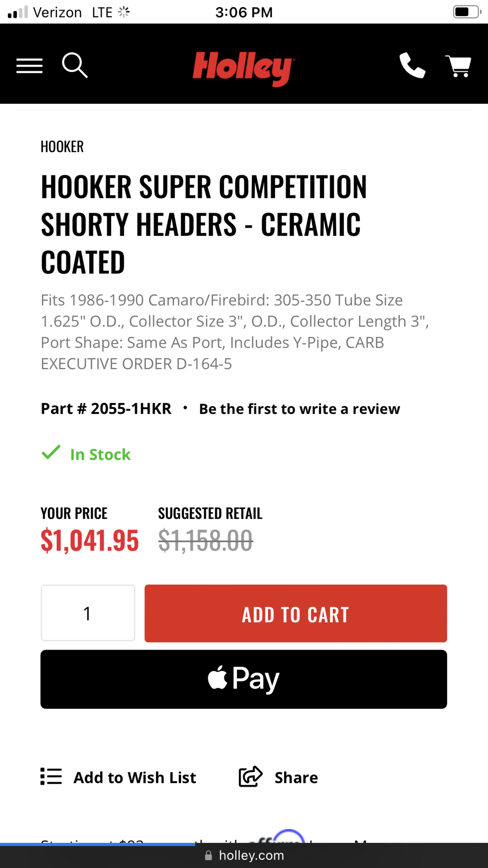
Task: Tap the status bar clock
Action: pyautogui.click(x=244, y=12)
